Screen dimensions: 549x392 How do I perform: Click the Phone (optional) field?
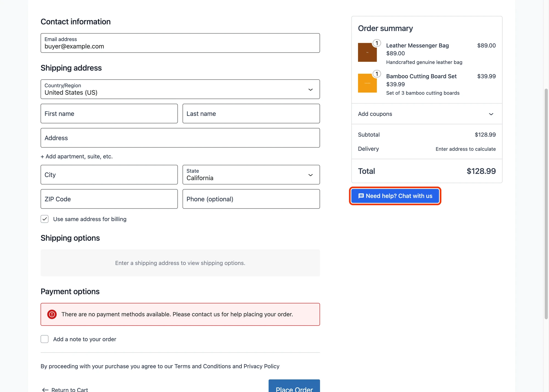pos(251,199)
